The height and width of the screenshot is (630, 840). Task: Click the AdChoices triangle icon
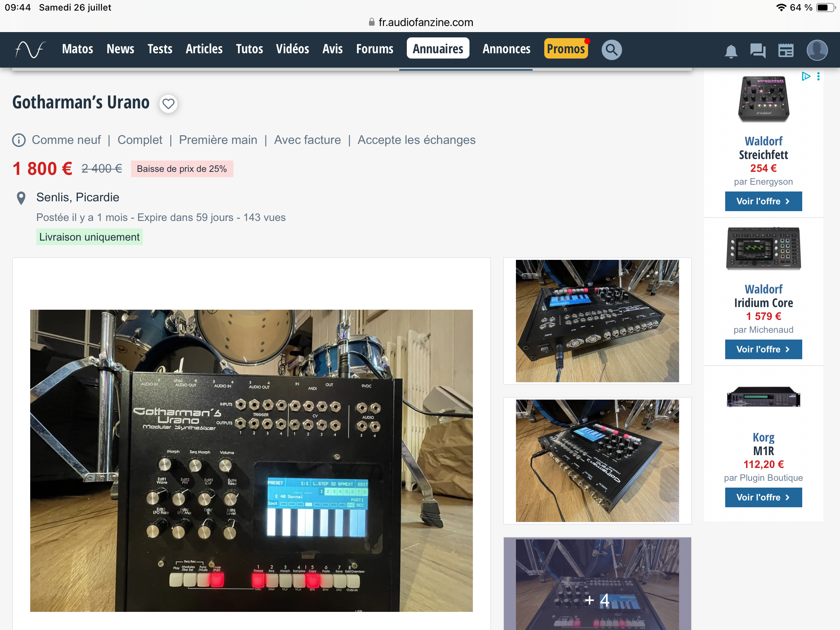(x=806, y=76)
